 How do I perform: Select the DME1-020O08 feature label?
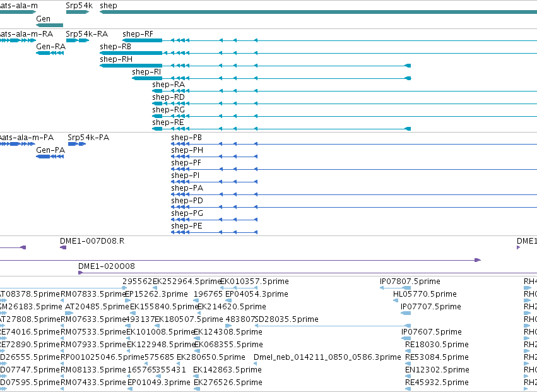(107, 266)
